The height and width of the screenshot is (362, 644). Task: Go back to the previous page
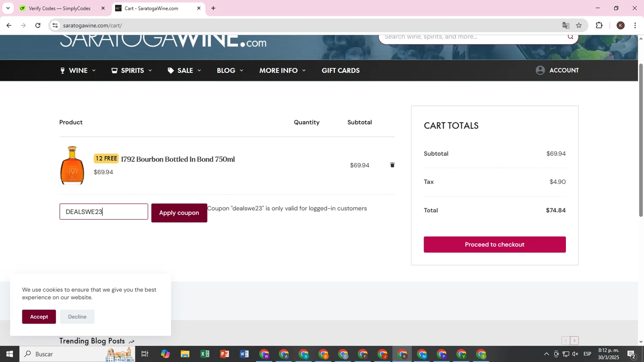pyautogui.click(x=9, y=25)
